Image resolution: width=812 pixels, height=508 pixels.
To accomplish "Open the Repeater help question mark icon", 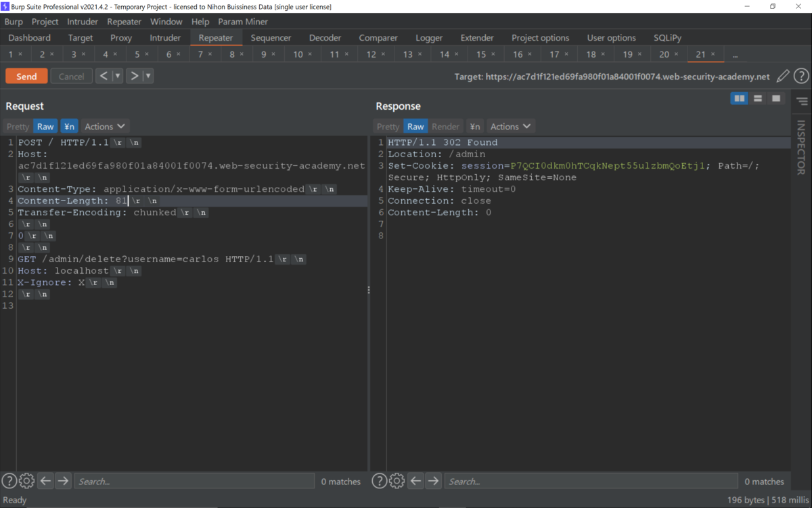I will (801, 76).
